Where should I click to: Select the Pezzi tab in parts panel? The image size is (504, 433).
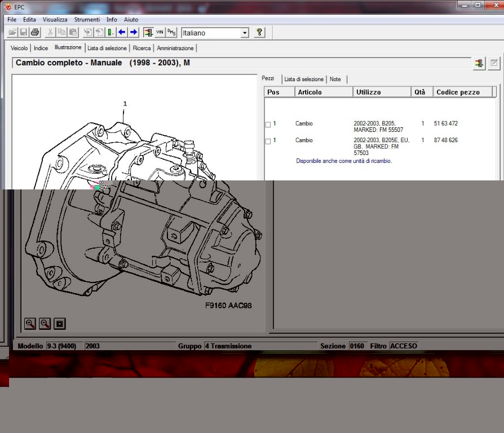[x=268, y=78]
